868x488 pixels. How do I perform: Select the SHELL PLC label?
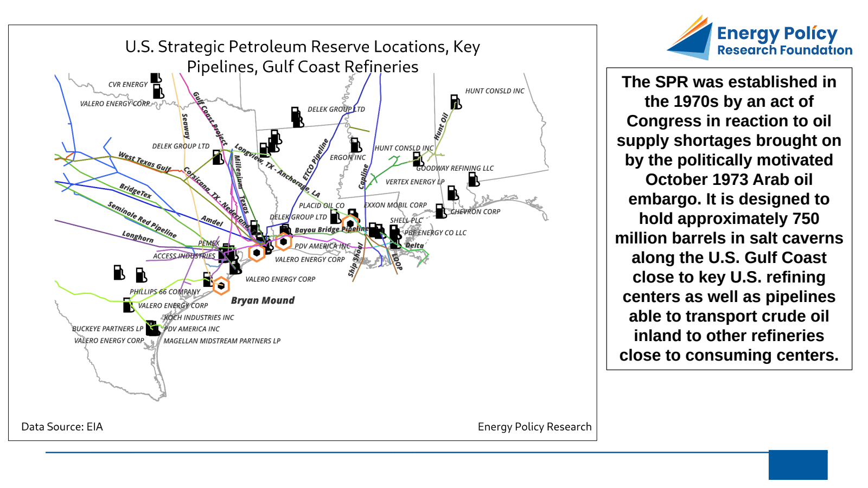click(x=406, y=220)
